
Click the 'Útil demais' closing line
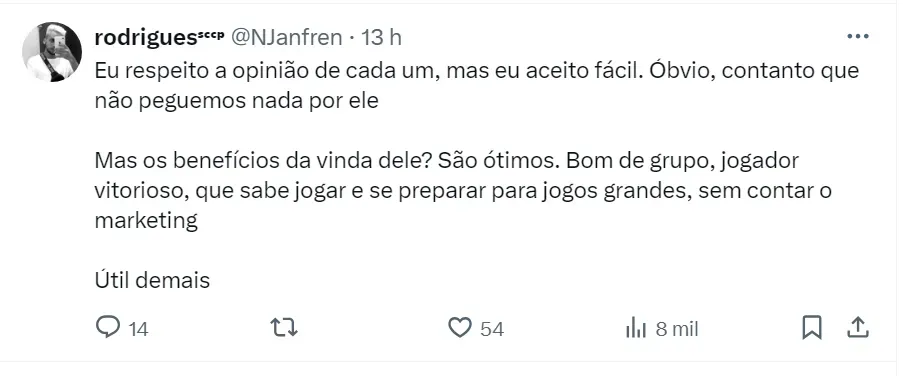[152, 280]
